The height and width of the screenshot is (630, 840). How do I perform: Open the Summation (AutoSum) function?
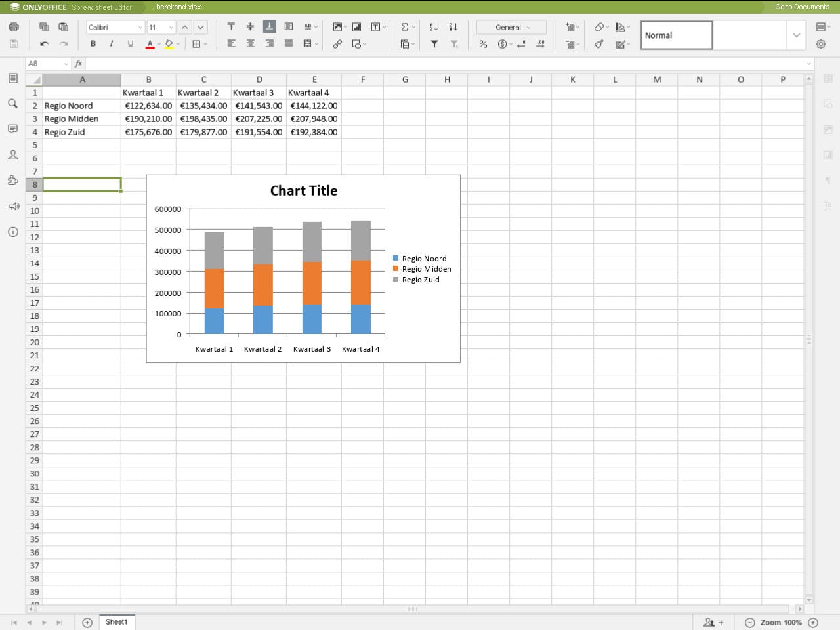click(403, 27)
